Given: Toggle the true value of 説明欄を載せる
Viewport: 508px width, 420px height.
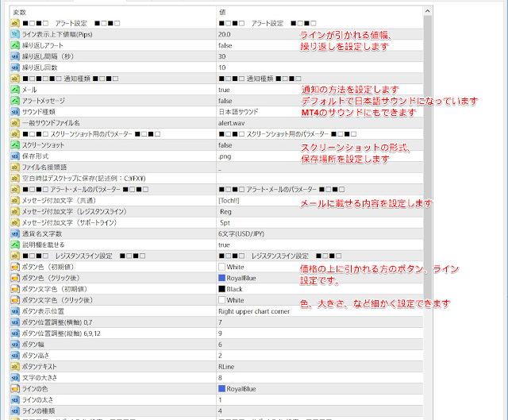Looking at the screenshot, I should click(224, 245).
